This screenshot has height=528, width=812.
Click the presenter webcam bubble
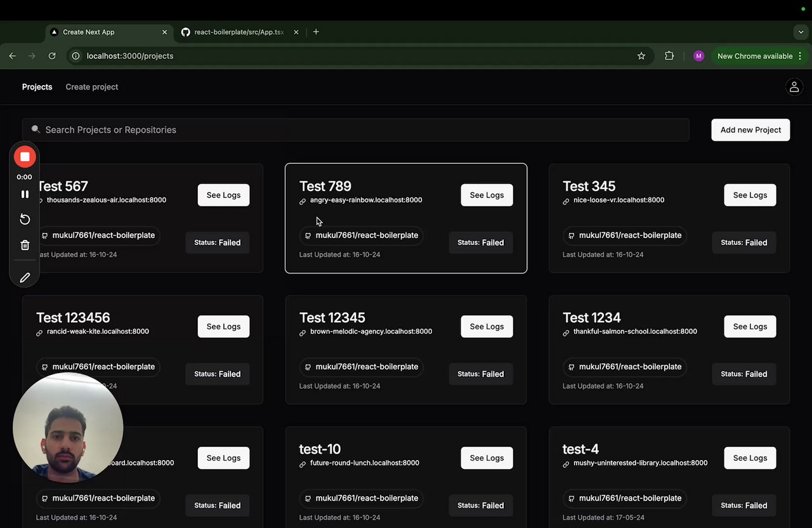68,427
